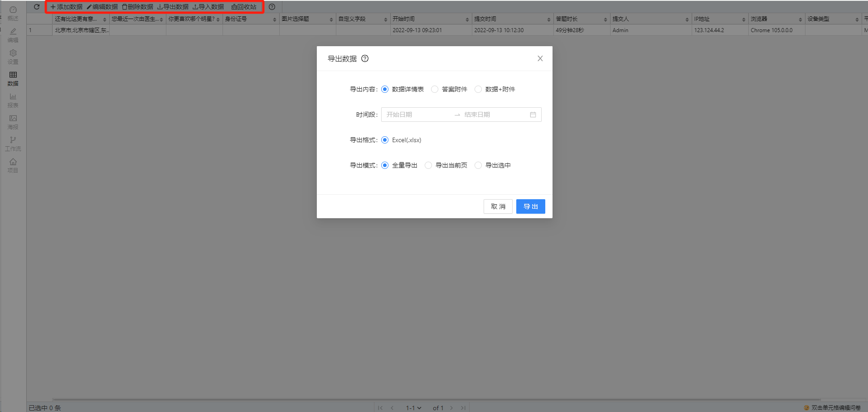Select 导出当前页 export mode
This screenshot has width=868, height=412.
click(x=446, y=165)
